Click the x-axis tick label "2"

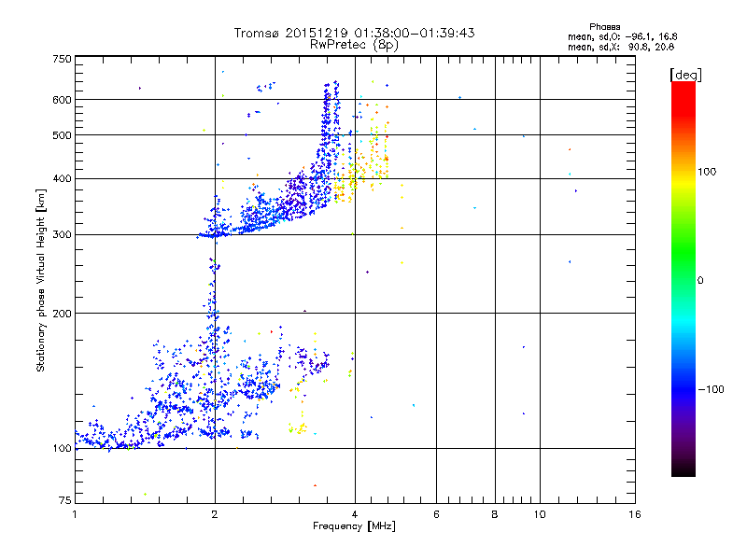pos(215,514)
